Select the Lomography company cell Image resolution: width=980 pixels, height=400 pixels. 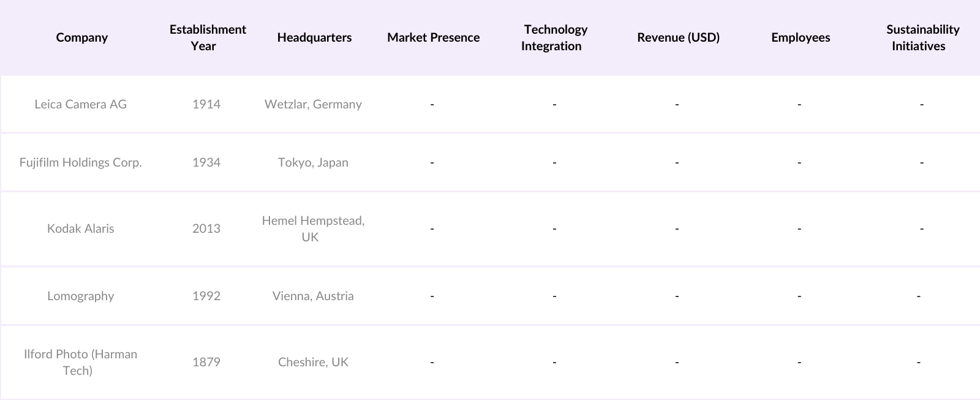point(81,296)
